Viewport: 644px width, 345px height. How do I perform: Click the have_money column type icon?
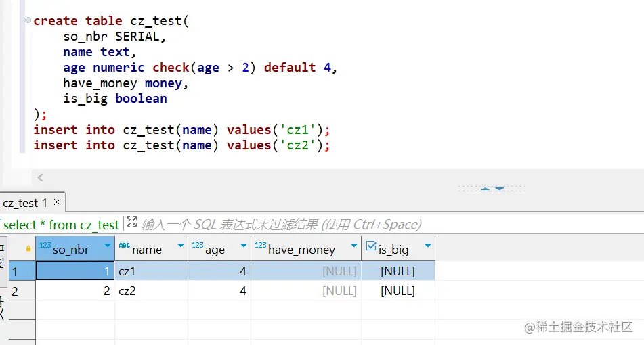point(260,246)
